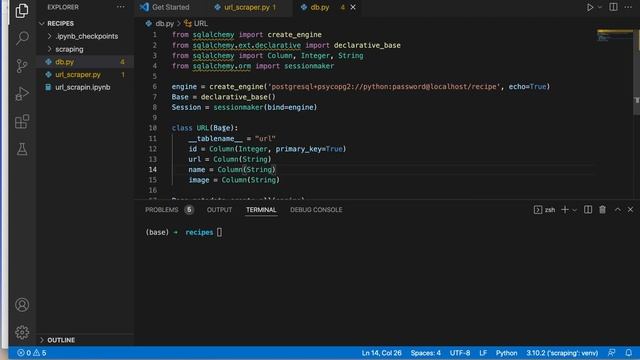Click problems count badge 5
This screenshot has width=640, height=360.
click(x=189, y=210)
